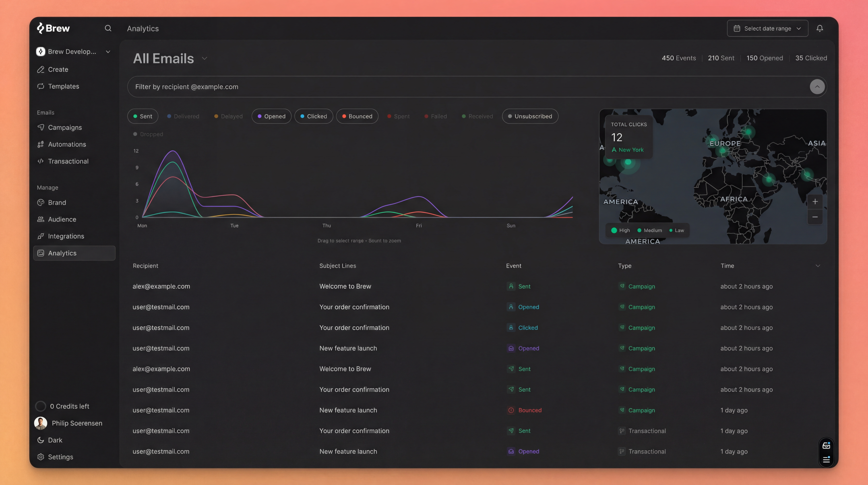Open the Select date range dropdown
This screenshot has height=485, width=868.
click(767, 28)
